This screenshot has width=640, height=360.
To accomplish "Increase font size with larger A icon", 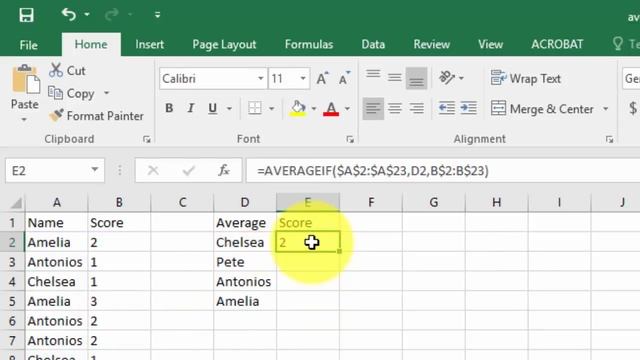I will point(322,78).
